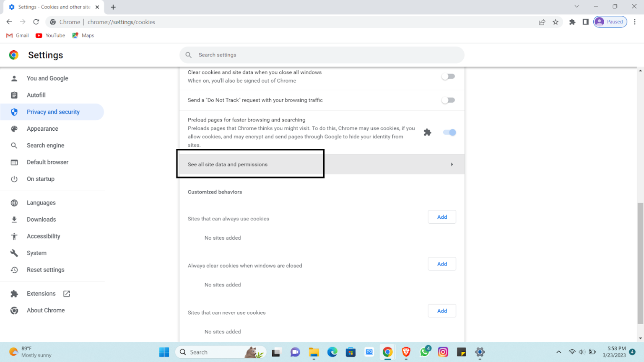The image size is (644, 362).
Task: Click the puzzle icon beside Preload pages
Action: click(x=427, y=132)
